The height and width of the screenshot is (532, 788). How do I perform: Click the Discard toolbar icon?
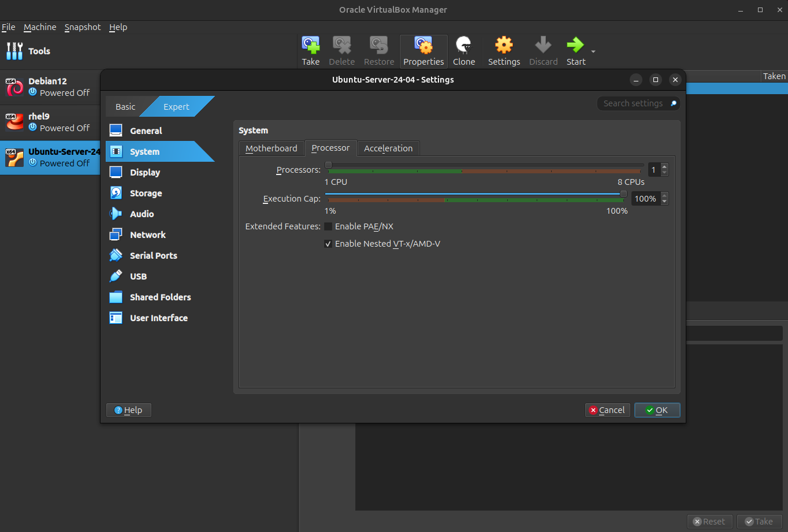tap(543, 51)
